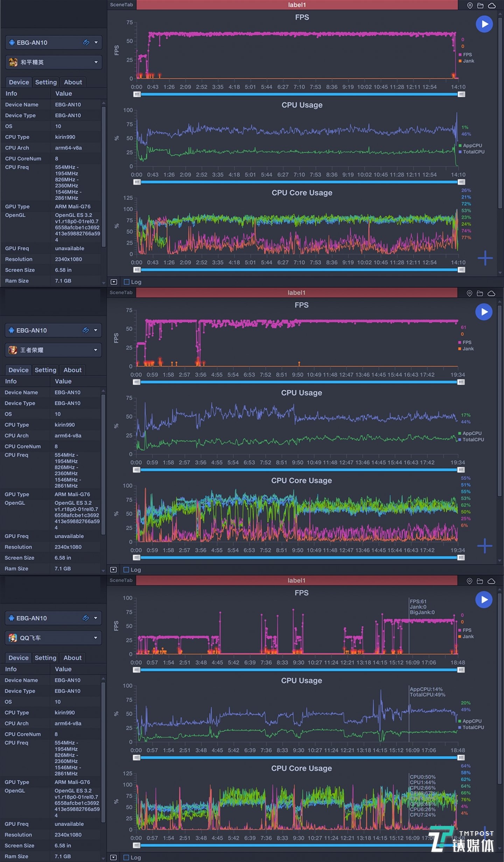Open the QQ飞车 app selection dropdown
504x862 pixels.
pos(53,638)
